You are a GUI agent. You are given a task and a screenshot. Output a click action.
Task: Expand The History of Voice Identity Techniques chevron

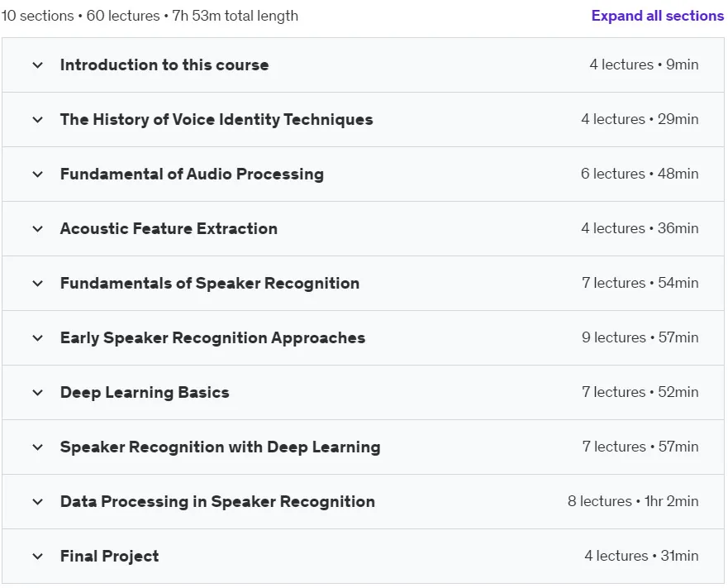point(38,119)
